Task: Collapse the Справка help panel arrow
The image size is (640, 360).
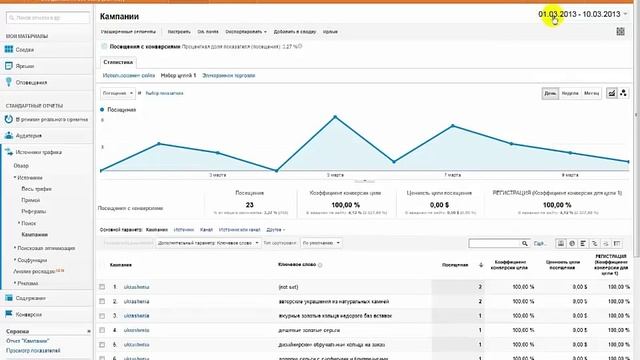Action: click(89, 331)
